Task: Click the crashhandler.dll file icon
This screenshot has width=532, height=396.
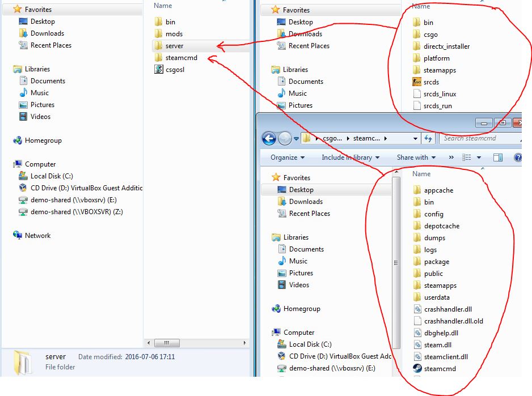Action: [417, 309]
